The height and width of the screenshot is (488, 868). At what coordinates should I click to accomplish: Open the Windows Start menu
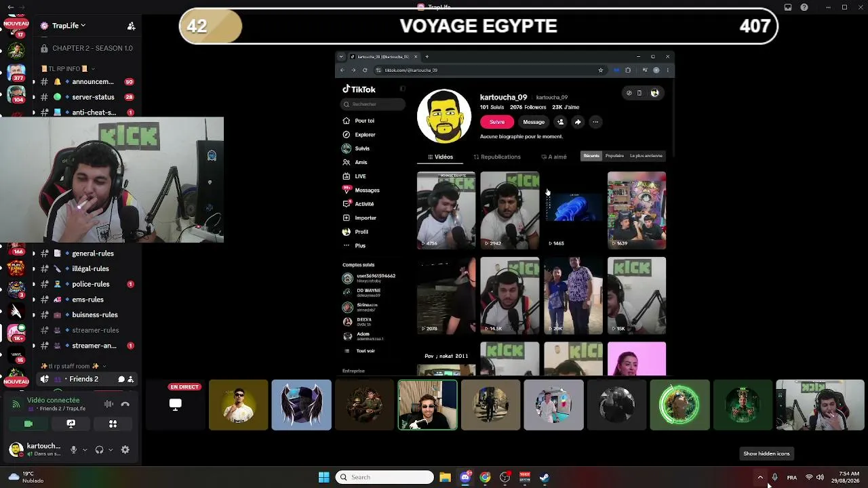pyautogui.click(x=324, y=477)
